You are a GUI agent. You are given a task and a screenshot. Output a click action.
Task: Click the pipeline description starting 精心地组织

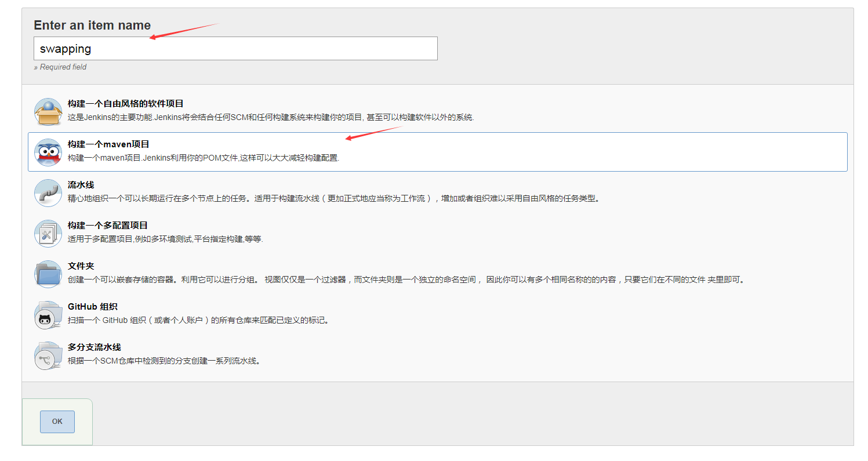(x=333, y=198)
